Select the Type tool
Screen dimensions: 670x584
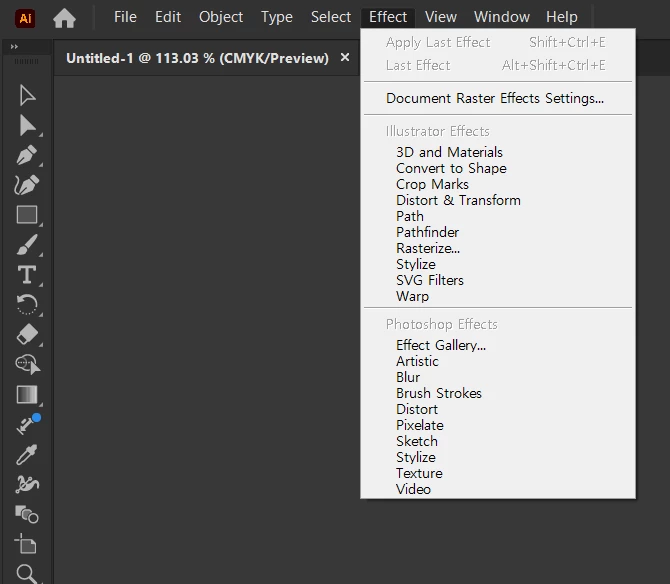(x=27, y=275)
